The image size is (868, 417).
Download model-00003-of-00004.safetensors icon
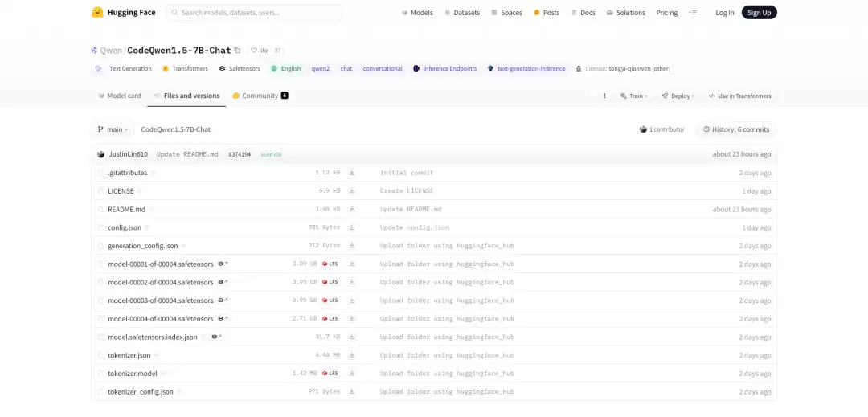(x=351, y=300)
